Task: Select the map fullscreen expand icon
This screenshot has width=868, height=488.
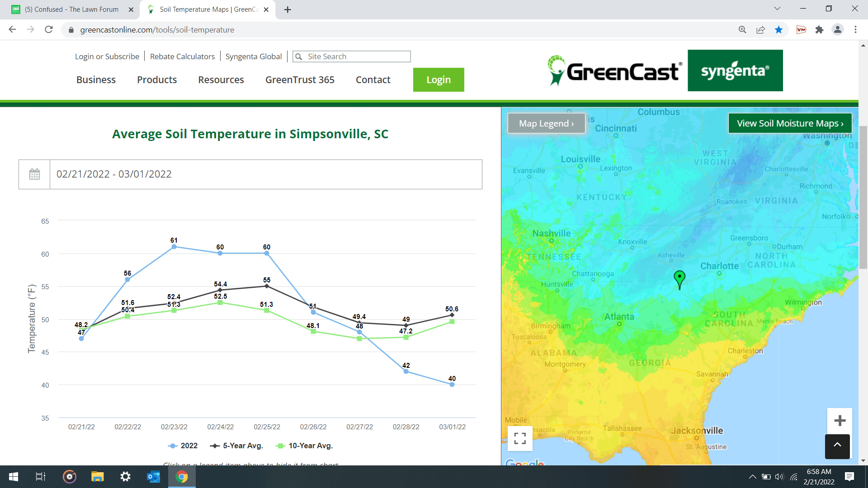Action: click(x=520, y=438)
